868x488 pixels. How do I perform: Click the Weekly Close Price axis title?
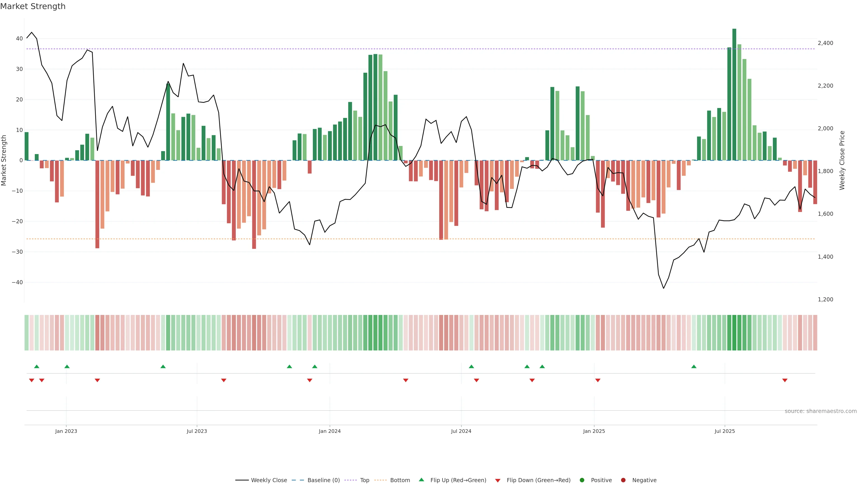[x=842, y=160]
